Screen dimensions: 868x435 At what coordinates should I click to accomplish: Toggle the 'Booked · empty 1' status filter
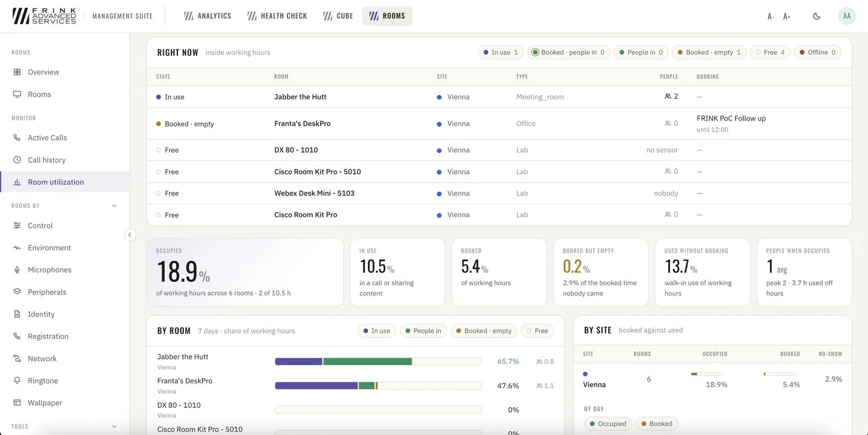(x=709, y=53)
